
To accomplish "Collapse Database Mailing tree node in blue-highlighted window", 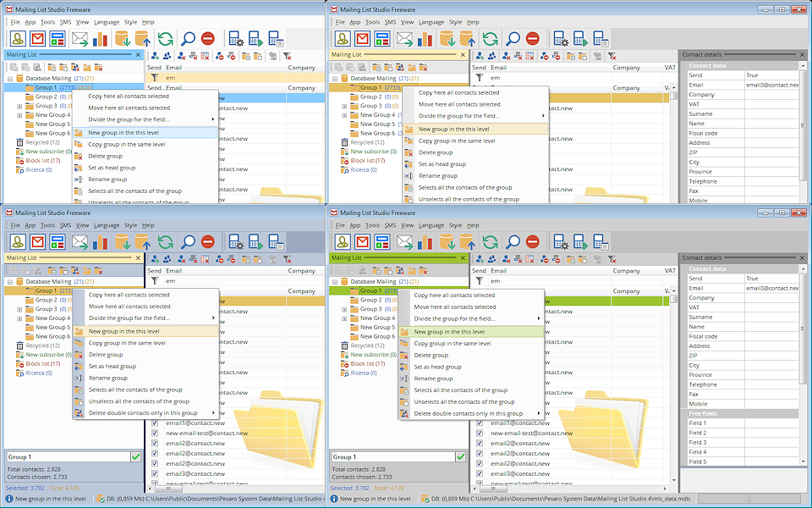I will pyautogui.click(x=9, y=79).
